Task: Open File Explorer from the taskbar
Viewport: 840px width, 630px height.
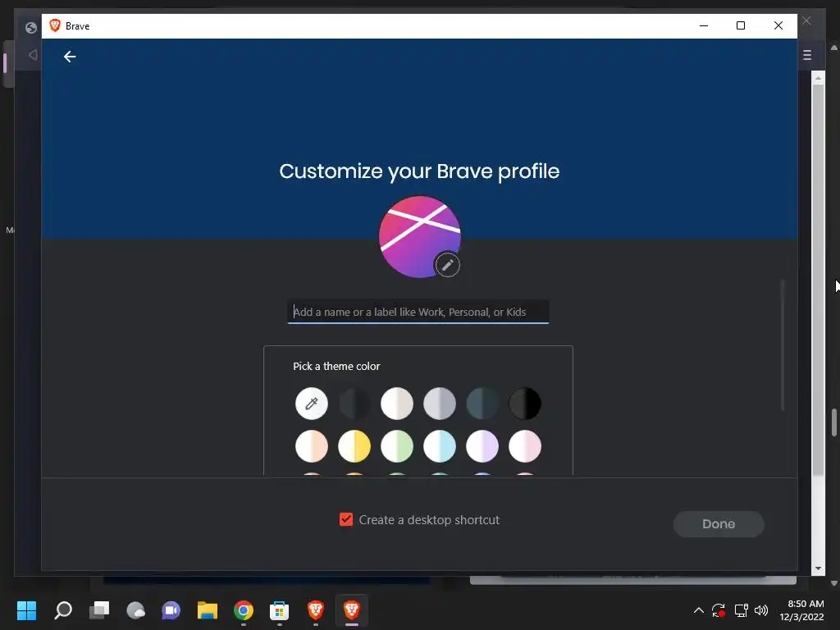Action: tap(208, 610)
